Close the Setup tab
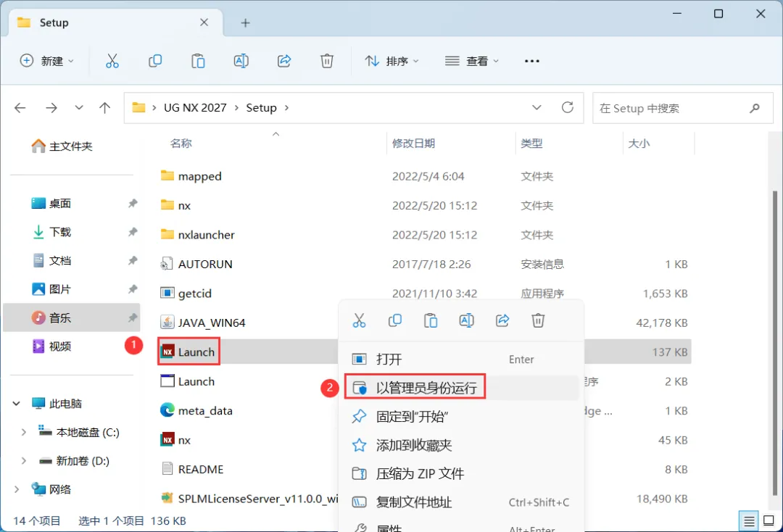 pyautogui.click(x=204, y=22)
